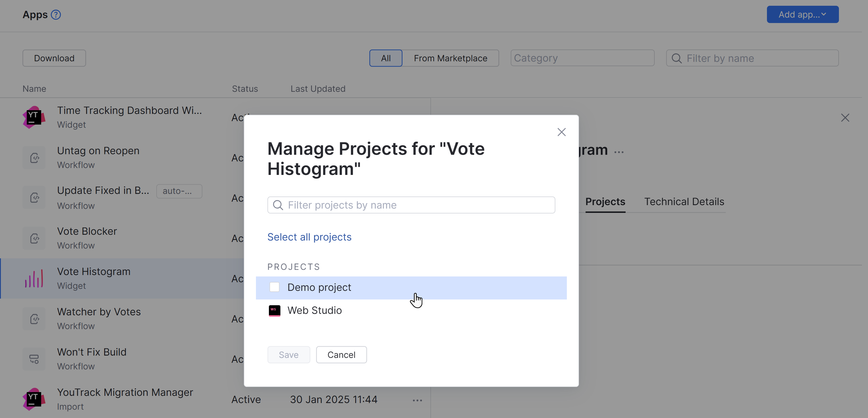This screenshot has width=868, height=418.
Task: Open the Category dropdown
Action: coord(582,58)
